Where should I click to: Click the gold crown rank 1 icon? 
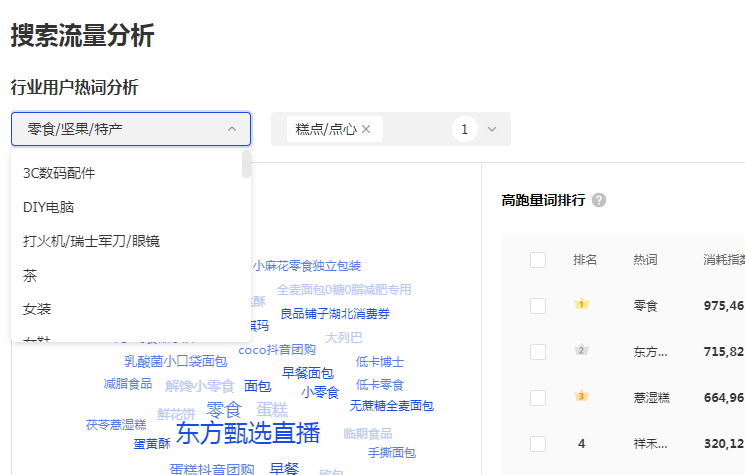(582, 304)
